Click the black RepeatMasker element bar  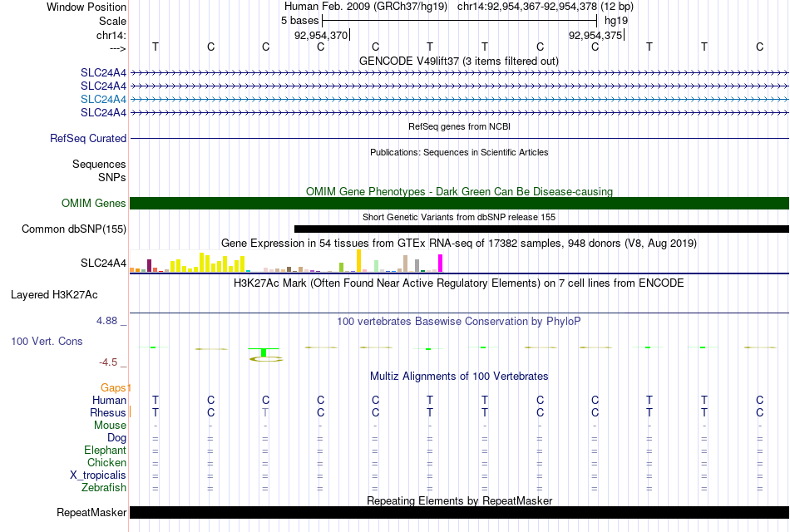pyautogui.click(x=459, y=512)
